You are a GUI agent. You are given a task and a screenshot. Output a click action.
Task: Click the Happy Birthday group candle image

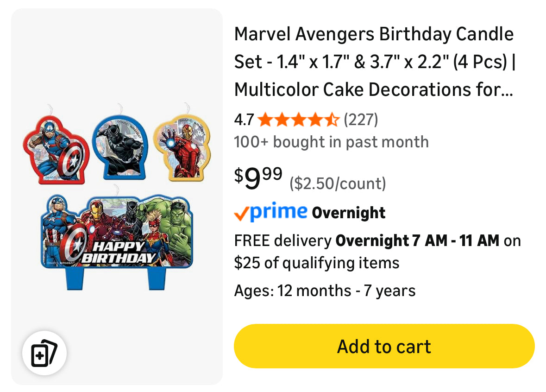coord(117,236)
